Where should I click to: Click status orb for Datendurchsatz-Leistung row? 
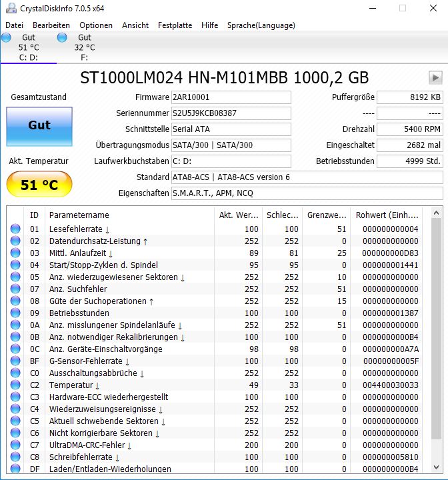click(x=15, y=241)
